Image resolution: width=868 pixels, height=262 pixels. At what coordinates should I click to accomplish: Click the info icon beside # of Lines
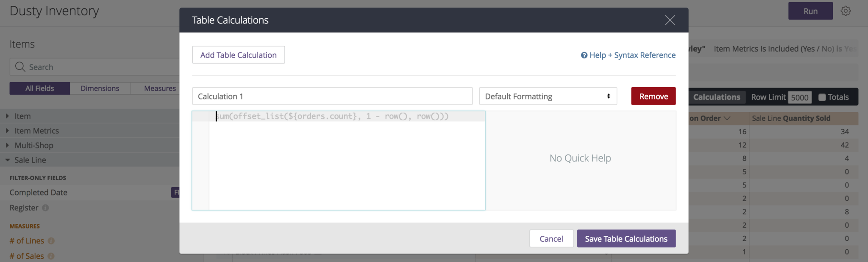[51, 241]
